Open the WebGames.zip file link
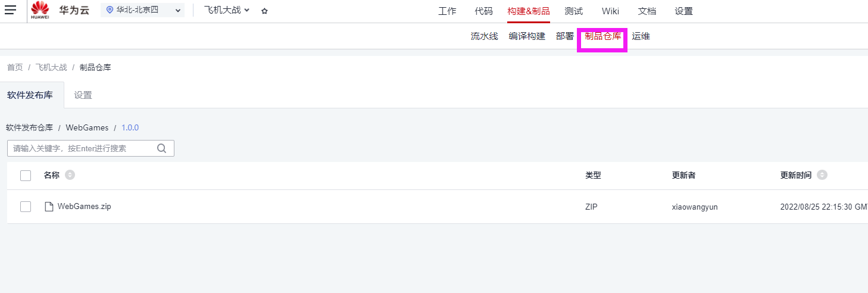The image size is (868, 293). tap(84, 207)
